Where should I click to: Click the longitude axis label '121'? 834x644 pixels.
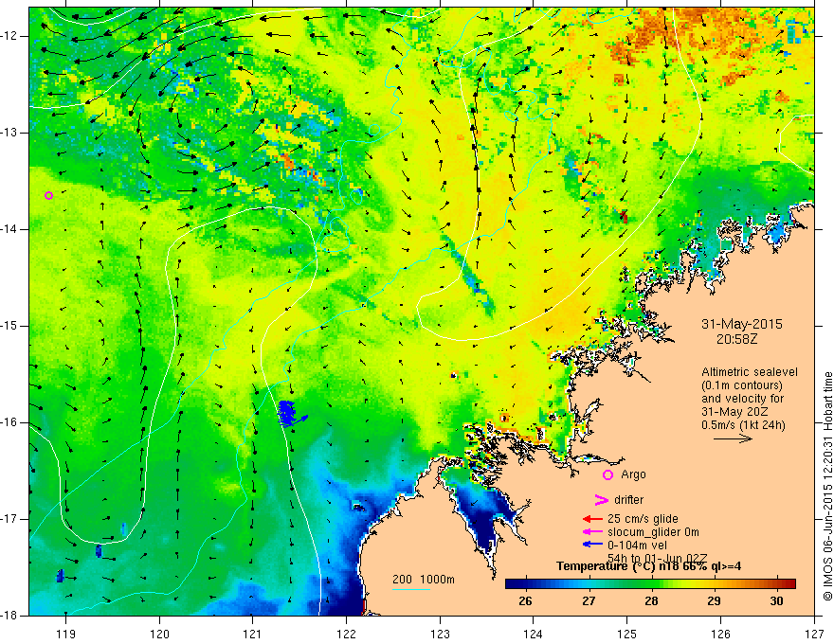[253, 634]
